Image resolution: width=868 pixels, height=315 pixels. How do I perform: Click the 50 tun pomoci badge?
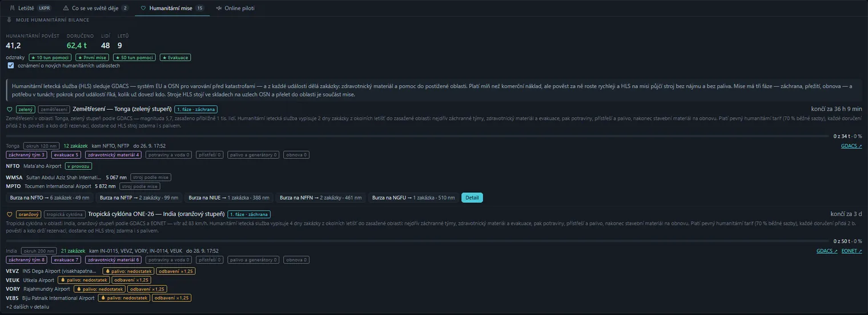134,58
